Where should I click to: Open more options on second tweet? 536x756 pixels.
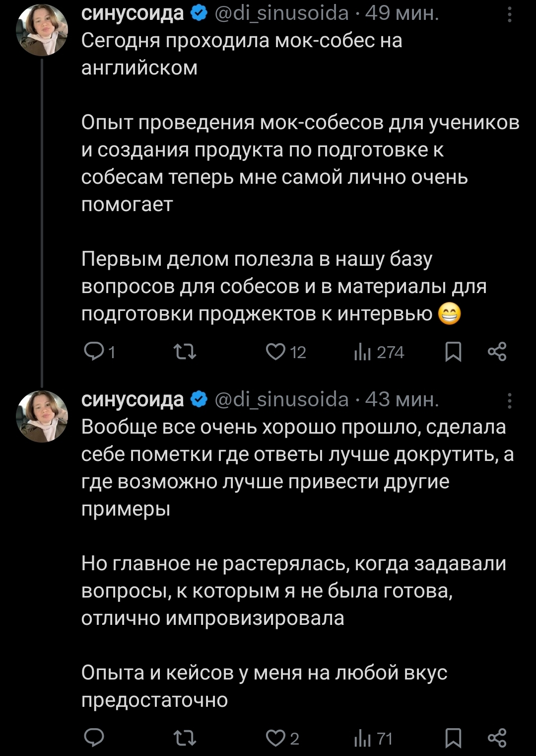(x=510, y=400)
